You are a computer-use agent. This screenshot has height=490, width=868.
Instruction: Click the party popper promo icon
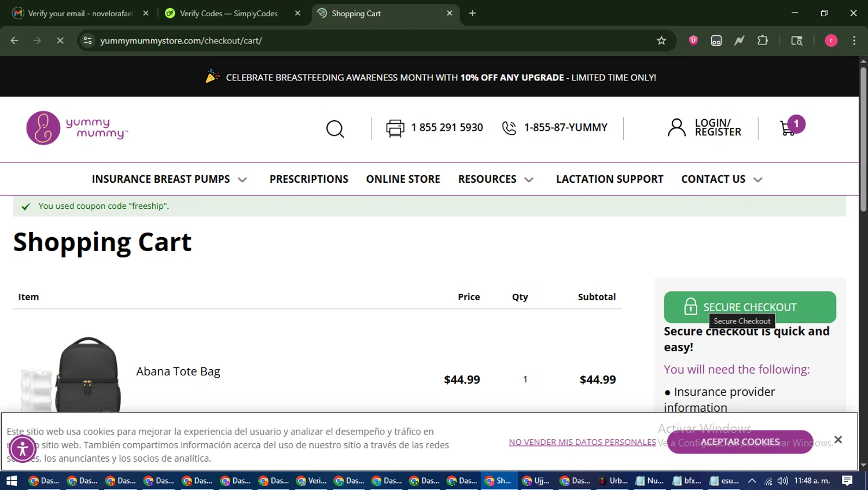tap(212, 76)
